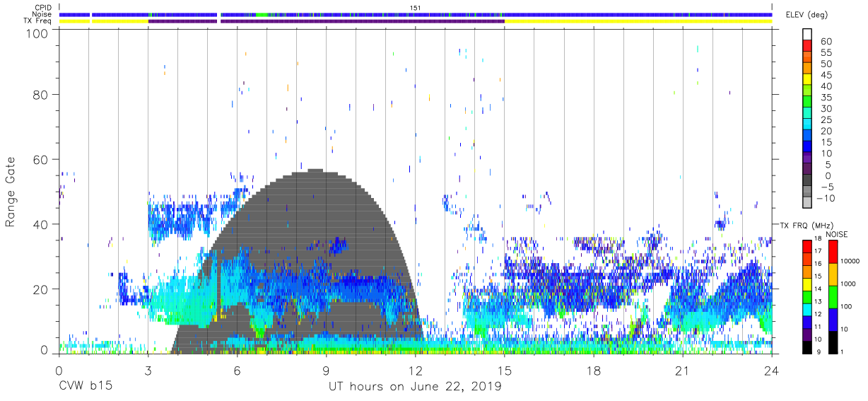Click the TX Freq label in top strip

pyautogui.click(x=38, y=21)
